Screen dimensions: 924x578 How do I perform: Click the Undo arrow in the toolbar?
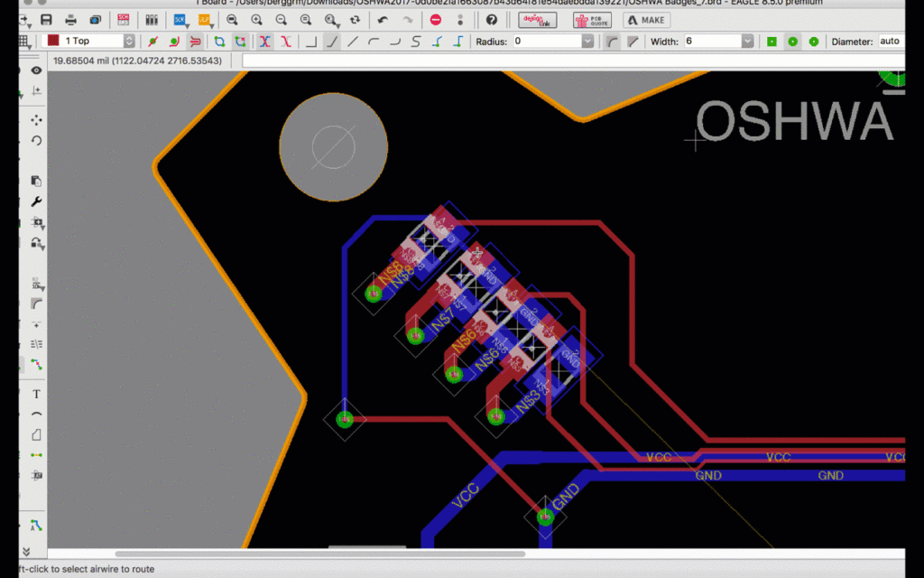coord(382,19)
